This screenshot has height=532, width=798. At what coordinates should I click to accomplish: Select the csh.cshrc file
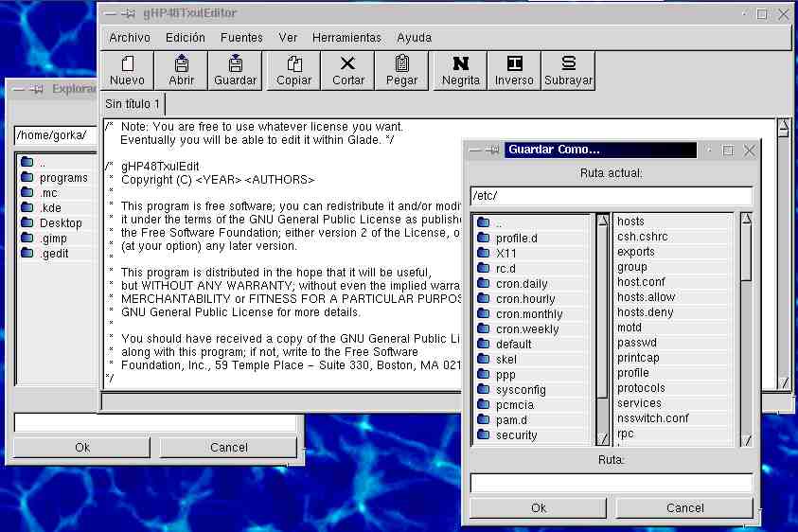click(674, 237)
